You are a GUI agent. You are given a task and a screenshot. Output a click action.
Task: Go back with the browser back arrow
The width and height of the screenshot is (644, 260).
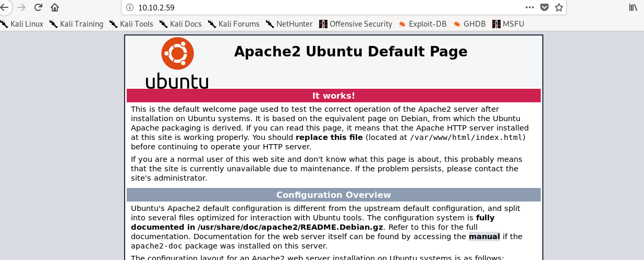click(x=4, y=7)
